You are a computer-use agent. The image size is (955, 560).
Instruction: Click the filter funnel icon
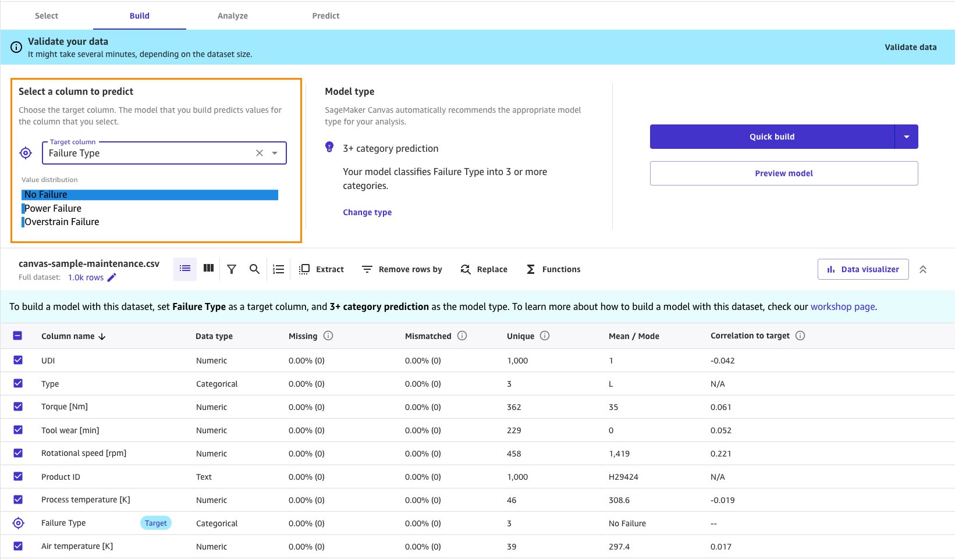click(x=232, y=269)
